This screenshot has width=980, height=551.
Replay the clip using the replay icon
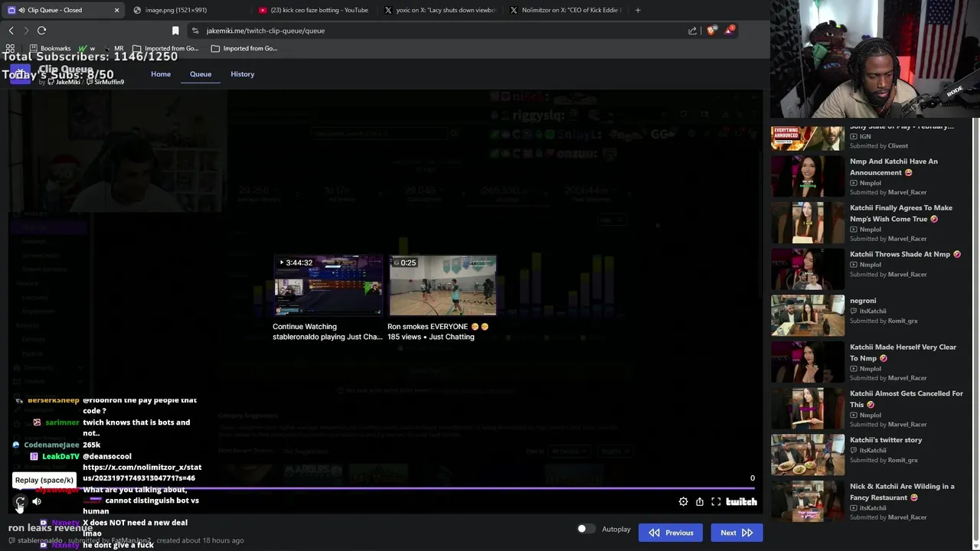[20, 502]
